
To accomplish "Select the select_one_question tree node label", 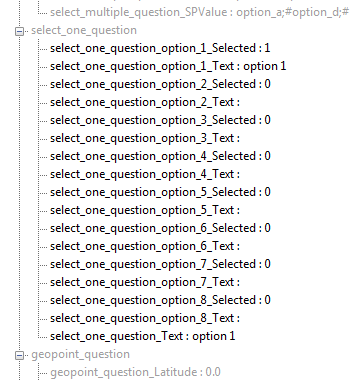I will click(84, 30).
